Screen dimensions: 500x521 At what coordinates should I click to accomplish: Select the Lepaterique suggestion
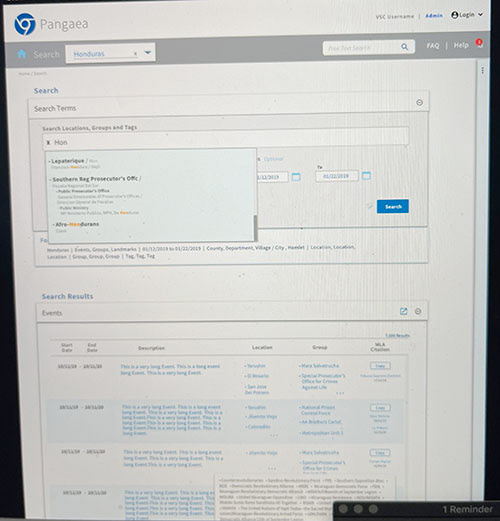tap(68, 161)
